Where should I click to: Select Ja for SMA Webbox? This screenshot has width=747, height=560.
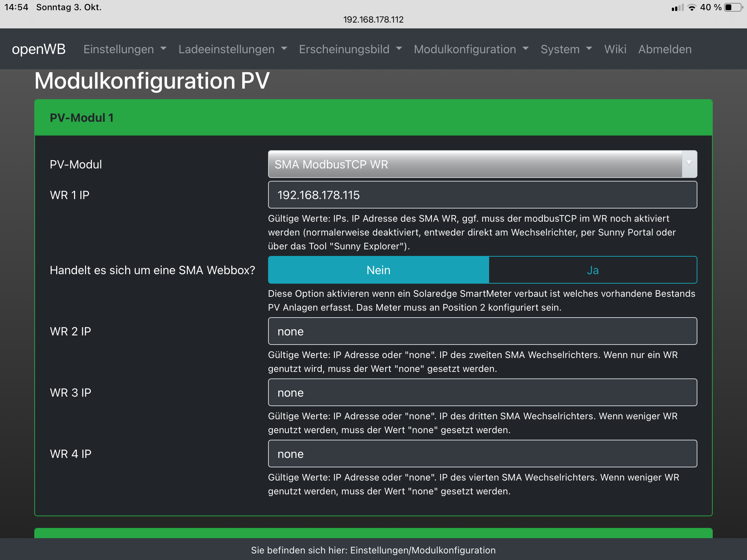point(593,270)
